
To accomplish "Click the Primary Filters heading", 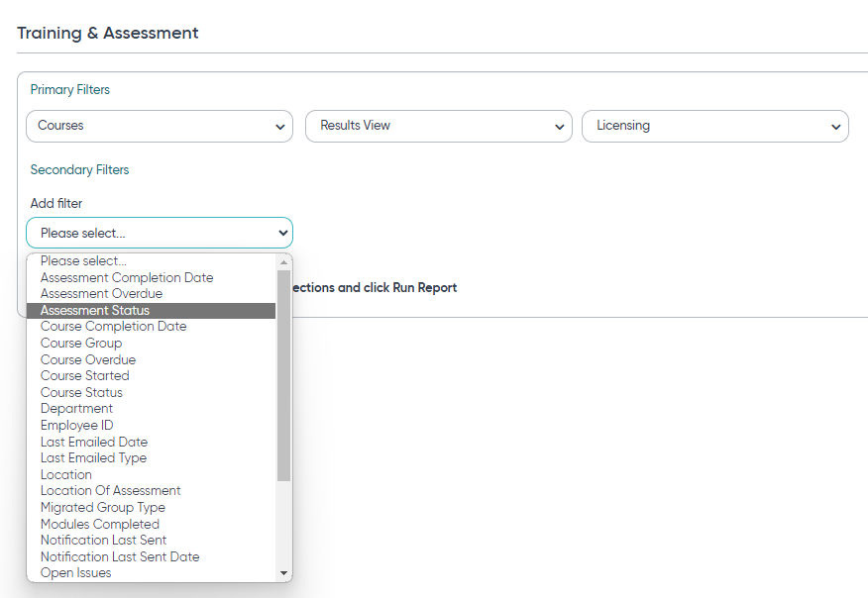I will (70, 90).
